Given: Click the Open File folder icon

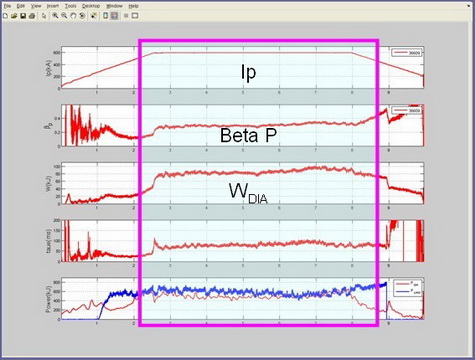Looking at the screenshot, I should (x=14, y=16).
